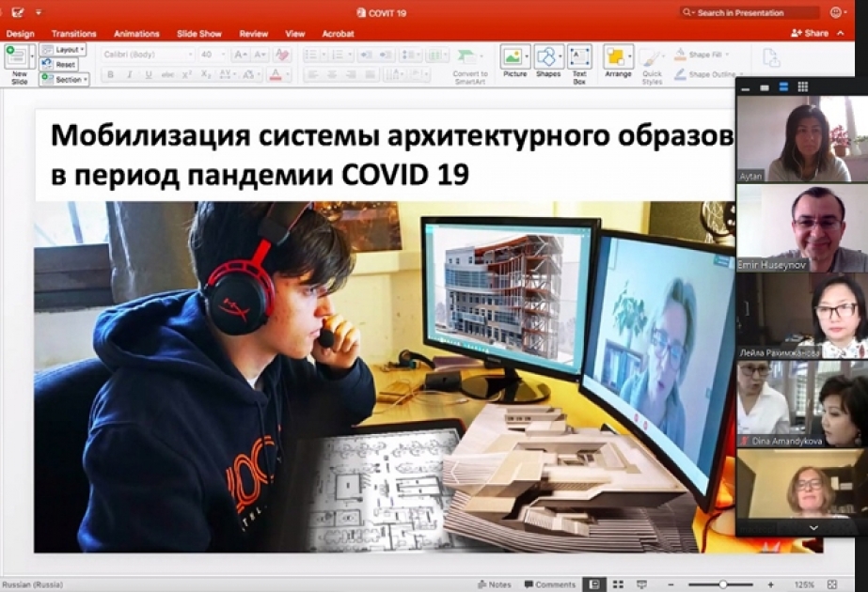The height and width of the screenshot is (592, 868).
Task: Collapse the ribbon with the chevron
Action: tap(841, 33)
